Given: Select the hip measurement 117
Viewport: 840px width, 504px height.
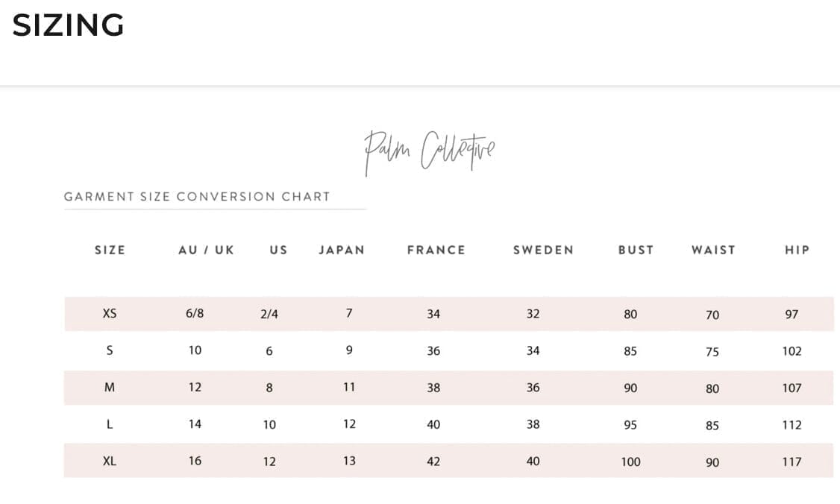Looking at the screenshot, I should (792, 462).
